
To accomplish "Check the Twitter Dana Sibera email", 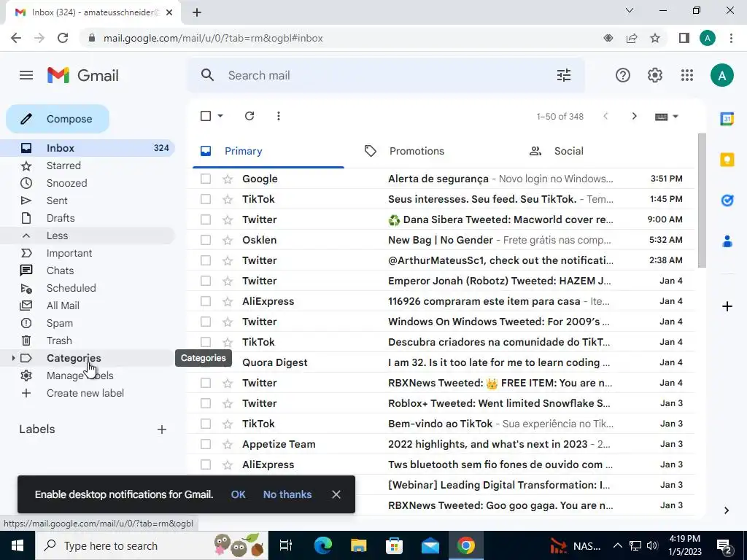I will coord(206,219).
